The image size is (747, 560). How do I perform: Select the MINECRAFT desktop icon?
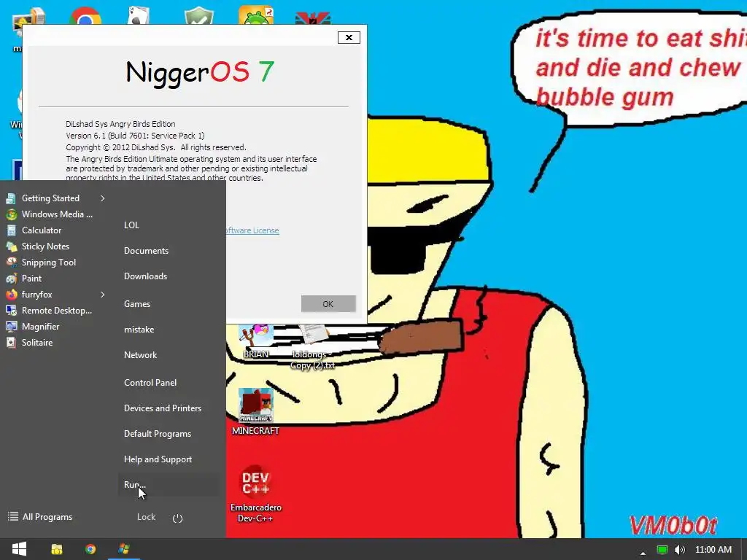(x=256, y=411)
